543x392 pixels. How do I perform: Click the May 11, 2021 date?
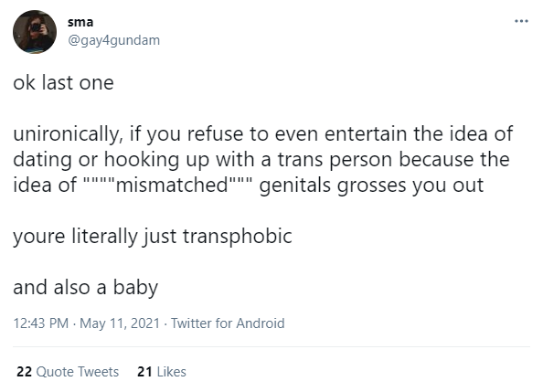tap(120, 323)
